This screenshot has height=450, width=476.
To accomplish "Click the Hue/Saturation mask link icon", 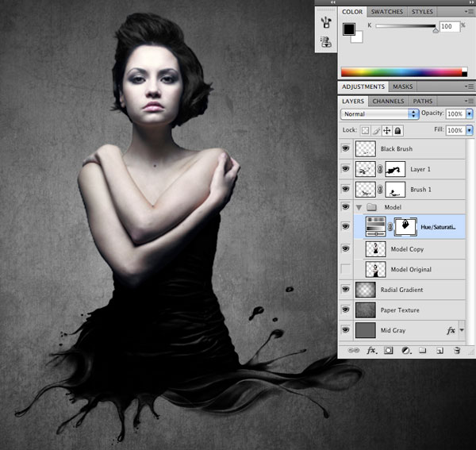I will [390, 226].
